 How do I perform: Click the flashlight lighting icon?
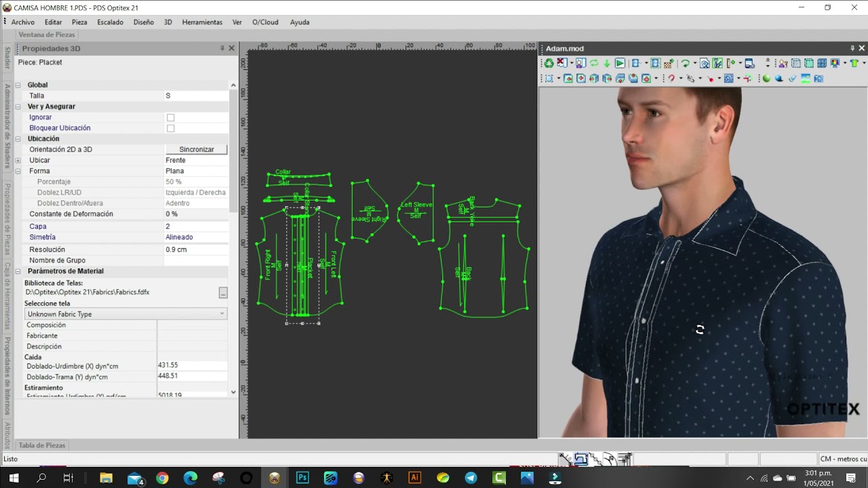pyautogui.click(x=792, y=79)
